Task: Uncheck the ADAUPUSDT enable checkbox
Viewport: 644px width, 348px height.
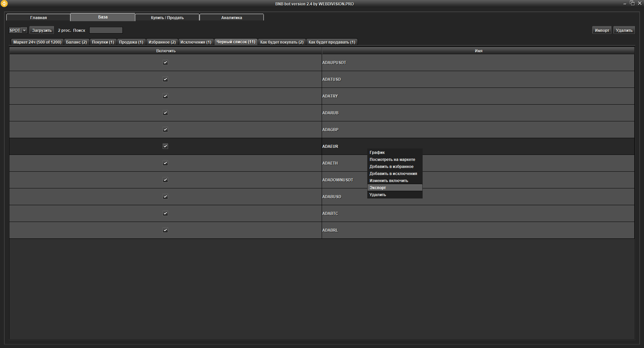Action: [165, 62]
